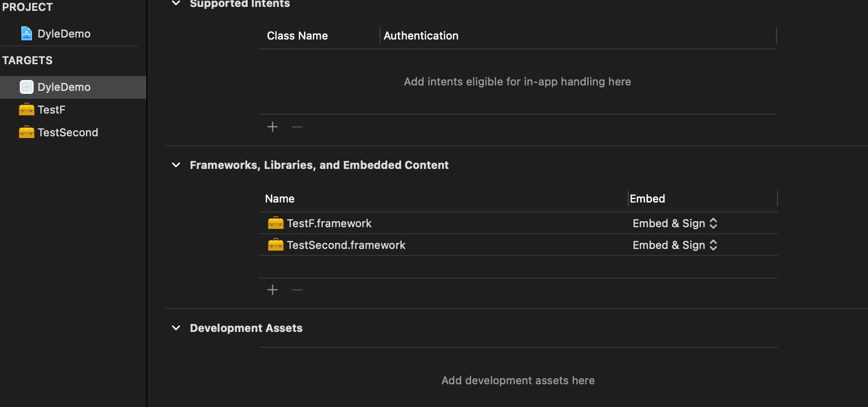Click the TestSecond.framework toolbox icon
The width and height of the screenshot is (868, 407).
(x=276, y=245)
